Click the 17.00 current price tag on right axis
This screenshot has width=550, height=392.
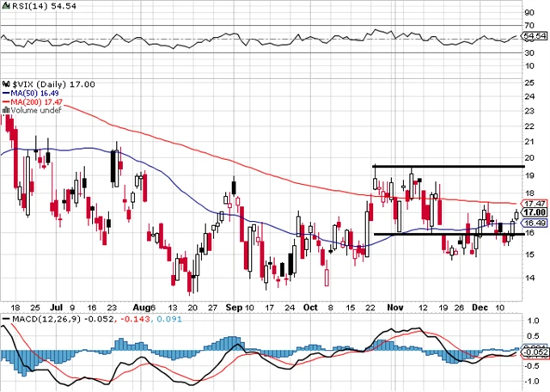point(535,211)
